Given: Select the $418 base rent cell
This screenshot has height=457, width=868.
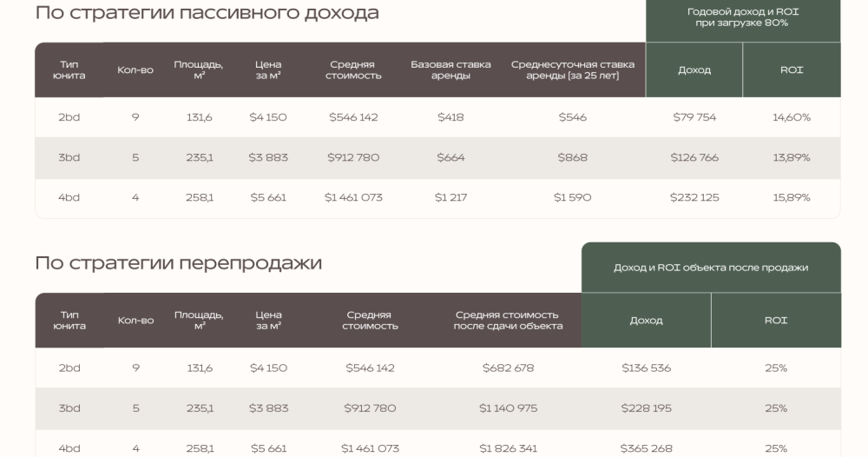Looking at the screenshot, I should [450, 117].
